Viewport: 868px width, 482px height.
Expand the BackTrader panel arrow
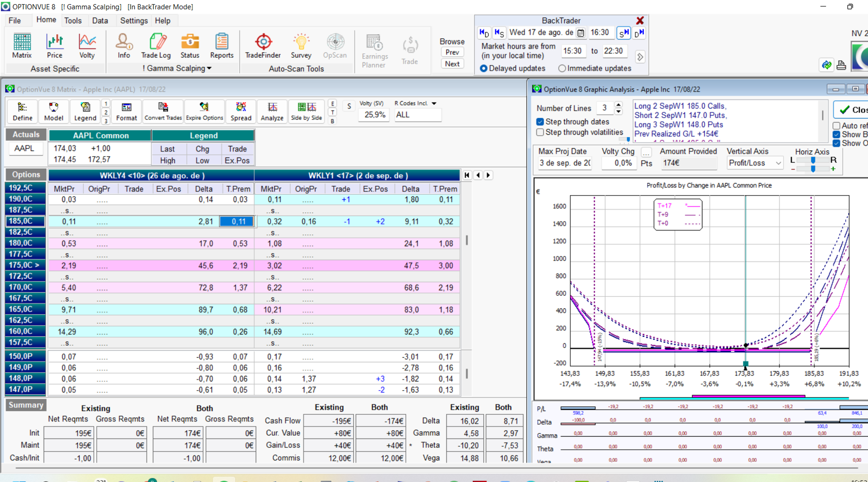640,57
